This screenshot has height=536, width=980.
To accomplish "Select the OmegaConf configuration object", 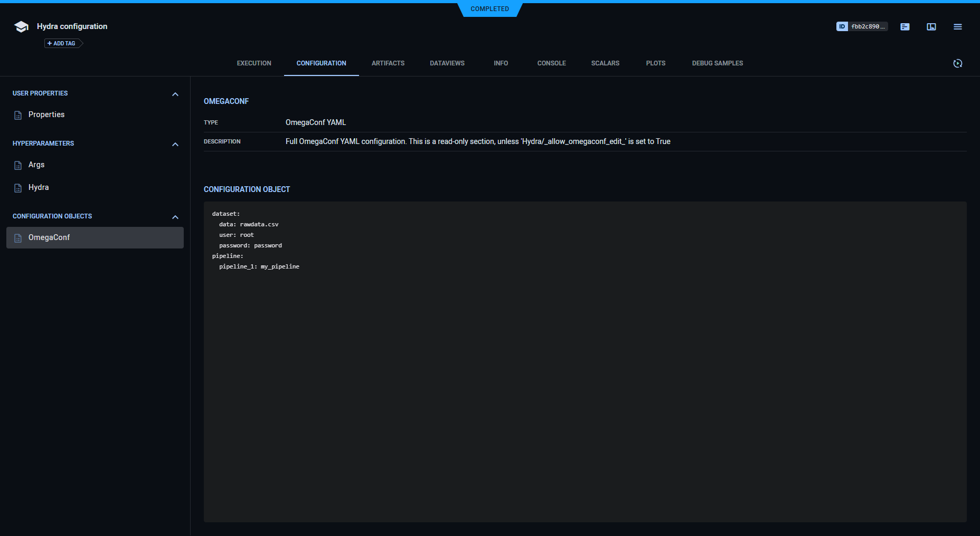I will pyautogui.click(x=49, y=237).
